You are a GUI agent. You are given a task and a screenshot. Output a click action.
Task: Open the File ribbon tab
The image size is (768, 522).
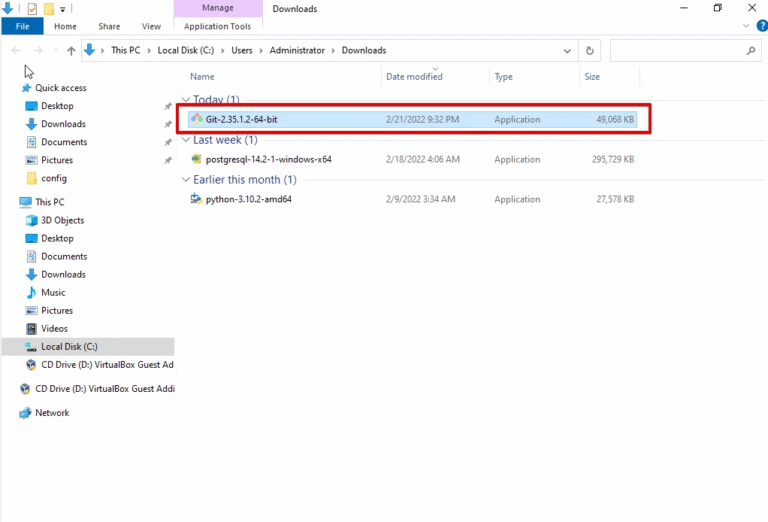(x=22, y=26)
